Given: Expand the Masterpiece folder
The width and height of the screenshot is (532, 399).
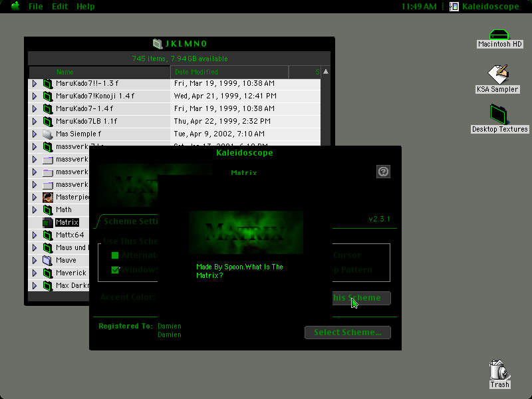Looking at the screenshot, I should [35, 197].
